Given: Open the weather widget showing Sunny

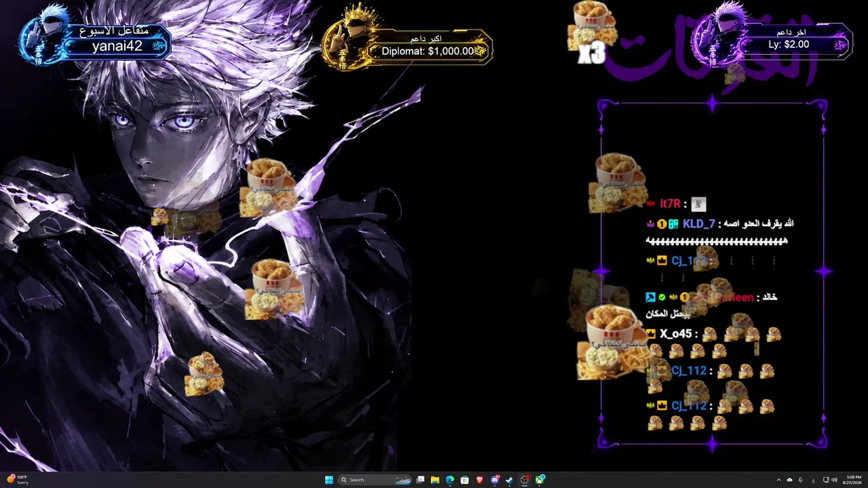Looking at the screenshot, I should point(18,480).
